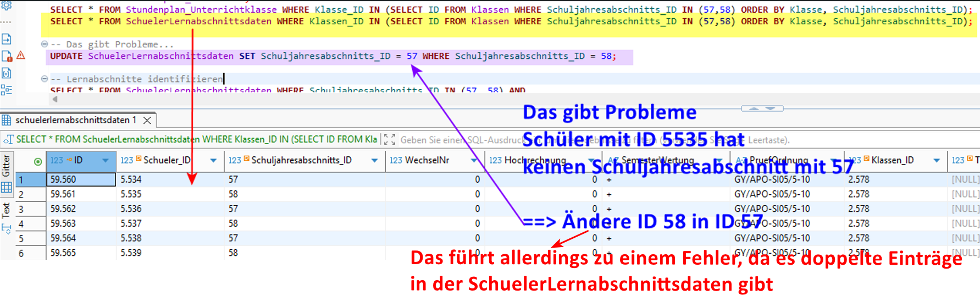The width and height of the screenshot is (980, 306).
Task: Click the cell with ID 59.563
Action: [x=81, y=224]
